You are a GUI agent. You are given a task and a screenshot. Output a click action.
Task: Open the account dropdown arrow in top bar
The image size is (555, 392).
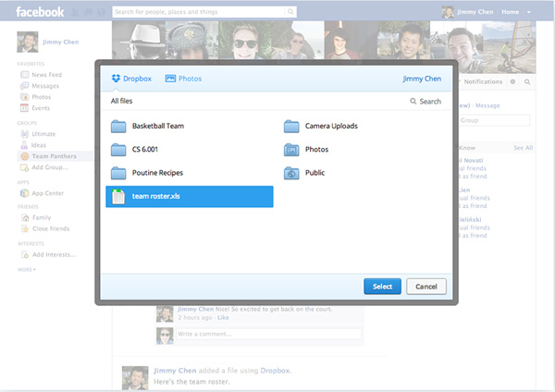[529, 12]
